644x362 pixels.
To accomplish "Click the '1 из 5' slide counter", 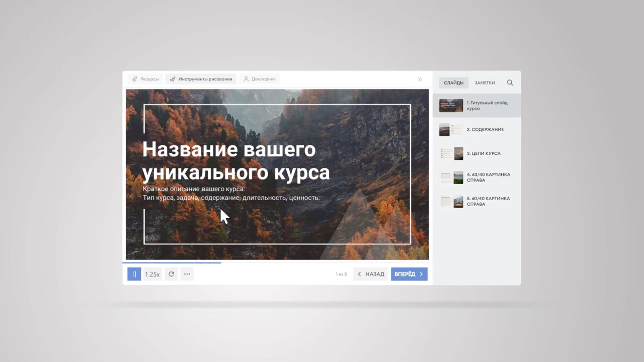I will click(x=341, y=274).
